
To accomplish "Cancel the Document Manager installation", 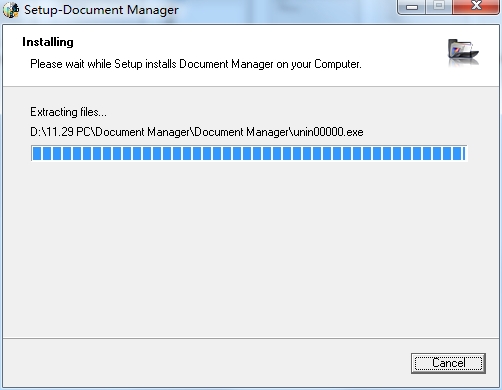I will (448, 363).
